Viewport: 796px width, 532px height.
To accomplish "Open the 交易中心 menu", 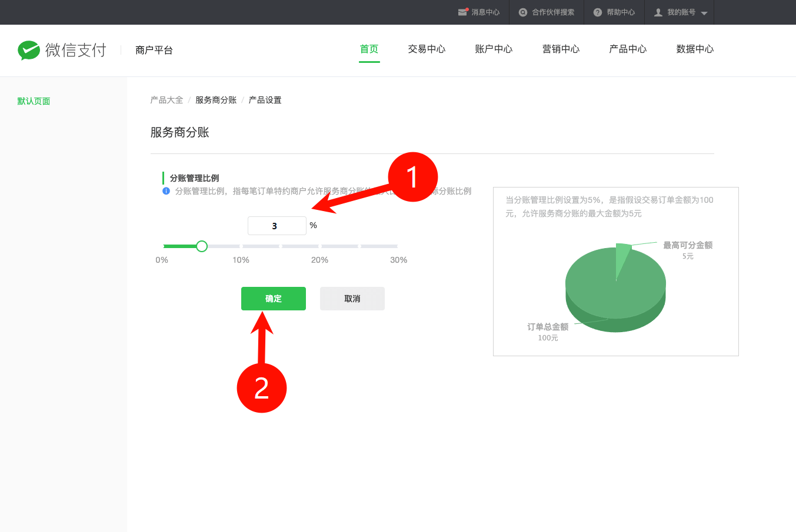I will pyautogui.click(x=427, y=49).
